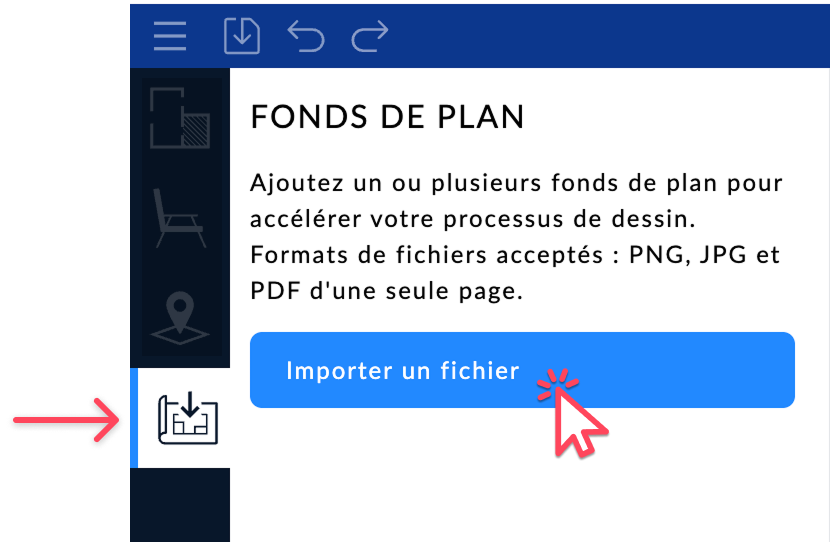Undo the last action
Viewport: 830px width, 542px height.
click(x=306, y=36)
